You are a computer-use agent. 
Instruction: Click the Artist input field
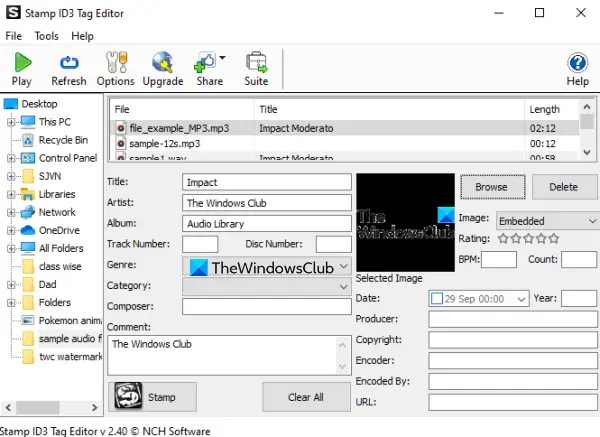point(267,203)
